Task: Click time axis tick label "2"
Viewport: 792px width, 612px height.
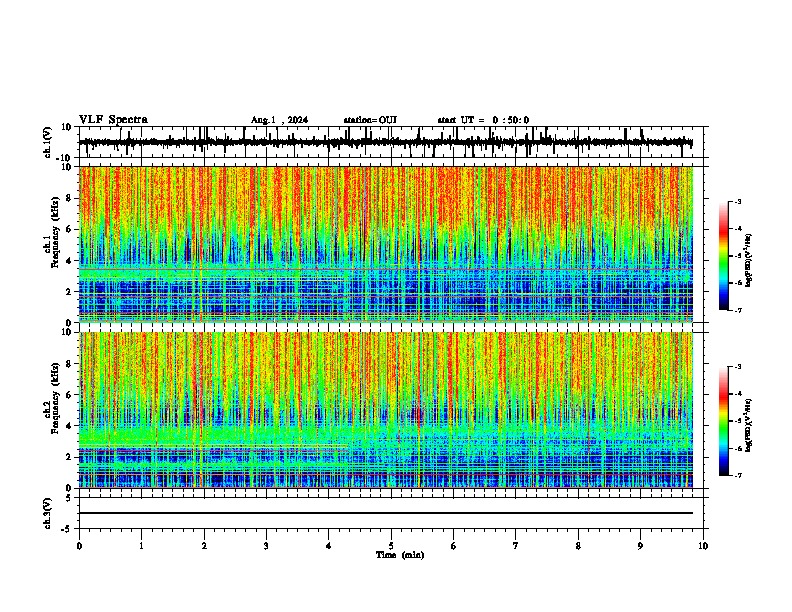Action: click(204, 546)
